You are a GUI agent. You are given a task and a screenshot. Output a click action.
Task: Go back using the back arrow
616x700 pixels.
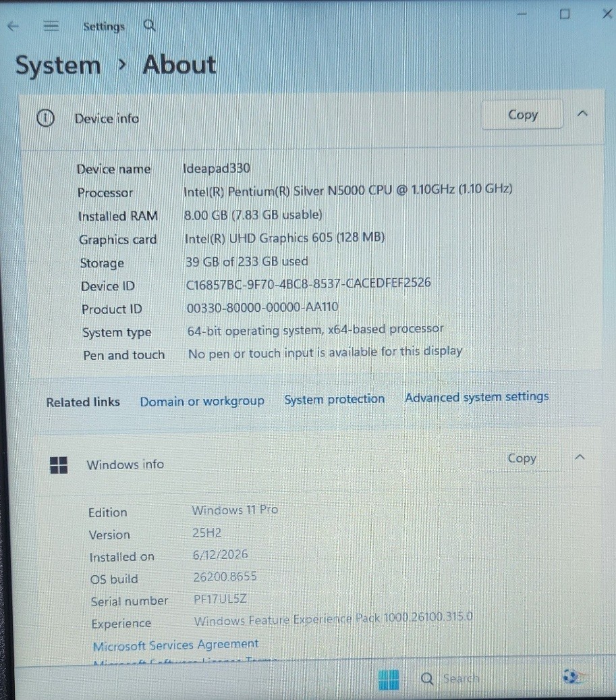[x=13, y=26]
